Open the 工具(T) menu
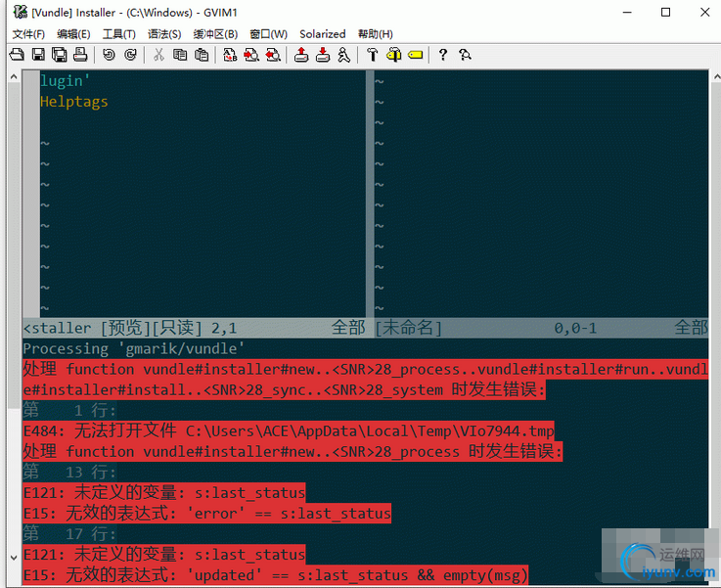 118,34
